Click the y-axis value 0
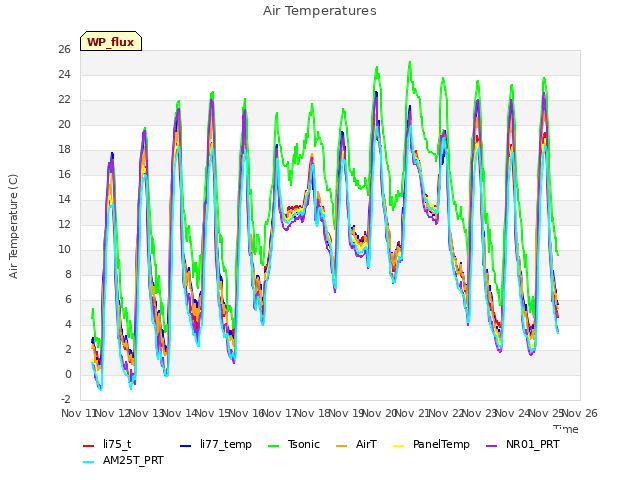 [68, 374]
